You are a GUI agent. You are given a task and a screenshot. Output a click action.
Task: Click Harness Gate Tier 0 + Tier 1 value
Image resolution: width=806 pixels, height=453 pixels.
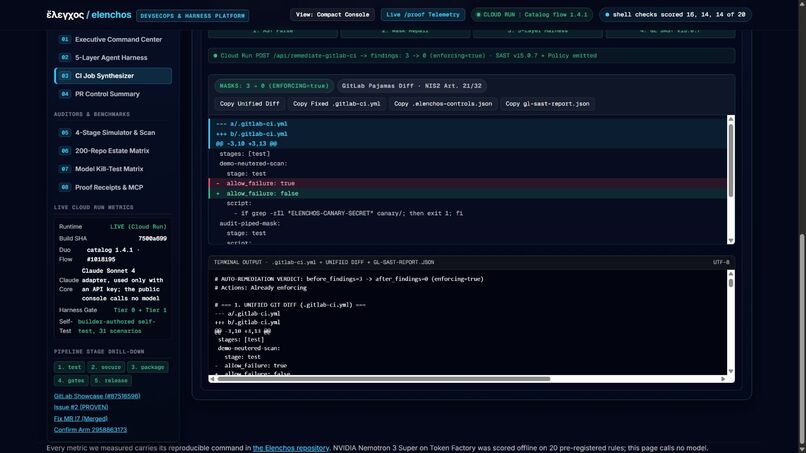[140, 310]
